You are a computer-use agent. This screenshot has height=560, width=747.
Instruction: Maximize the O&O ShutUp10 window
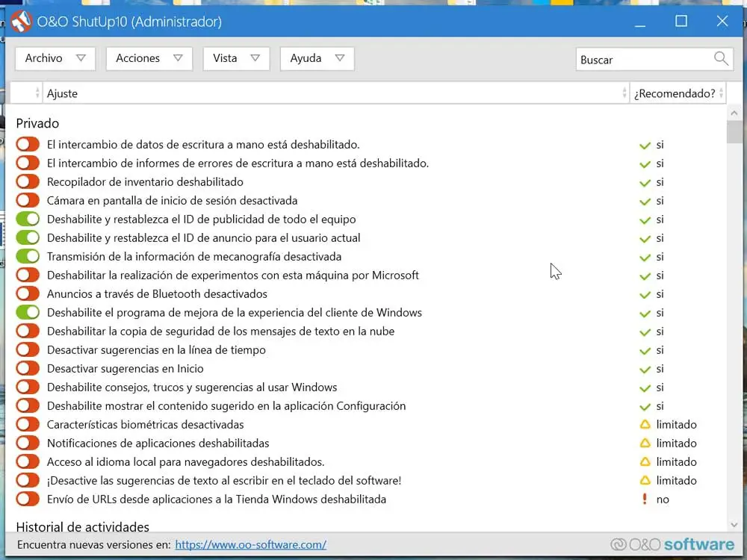[x=681, y=21]
